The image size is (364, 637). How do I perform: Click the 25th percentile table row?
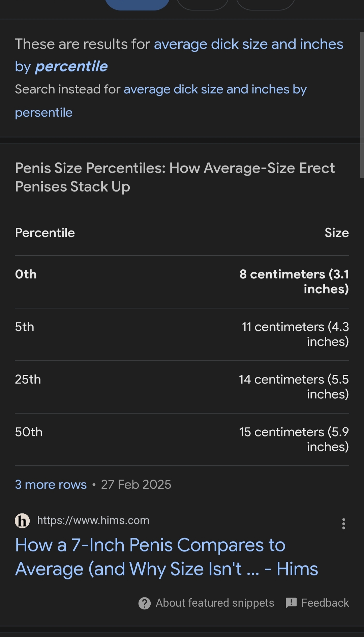click(x=182, y=387)
